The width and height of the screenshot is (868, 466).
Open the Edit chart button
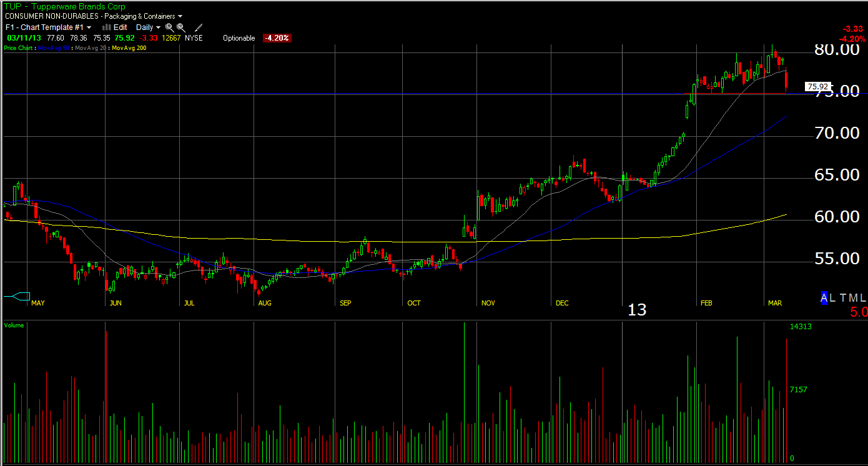115,27
